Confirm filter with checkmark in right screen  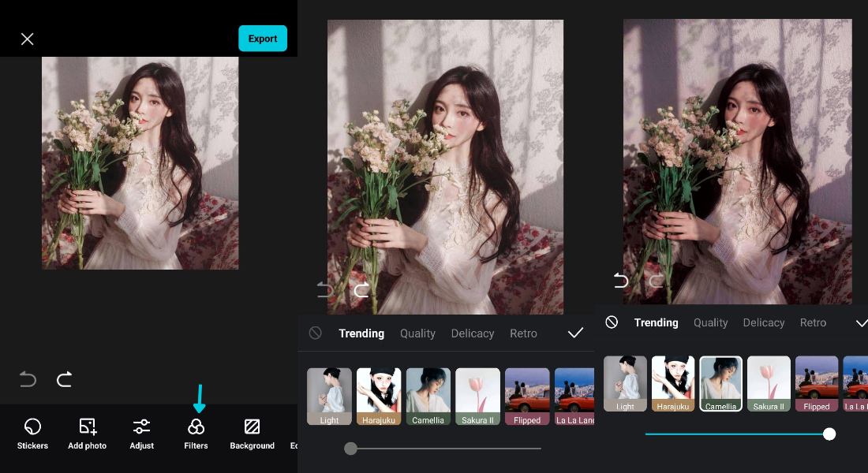point(862,322)
